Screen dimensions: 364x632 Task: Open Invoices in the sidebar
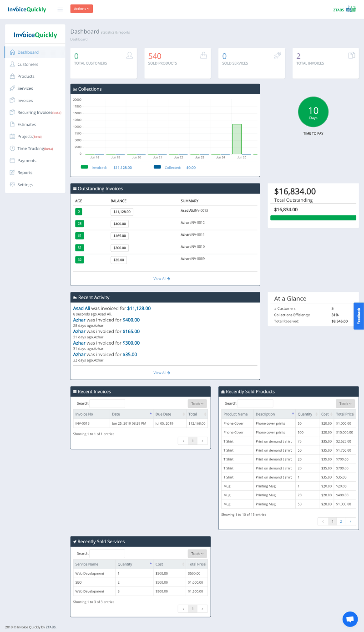pyautogui.click(x=35, y=100)
